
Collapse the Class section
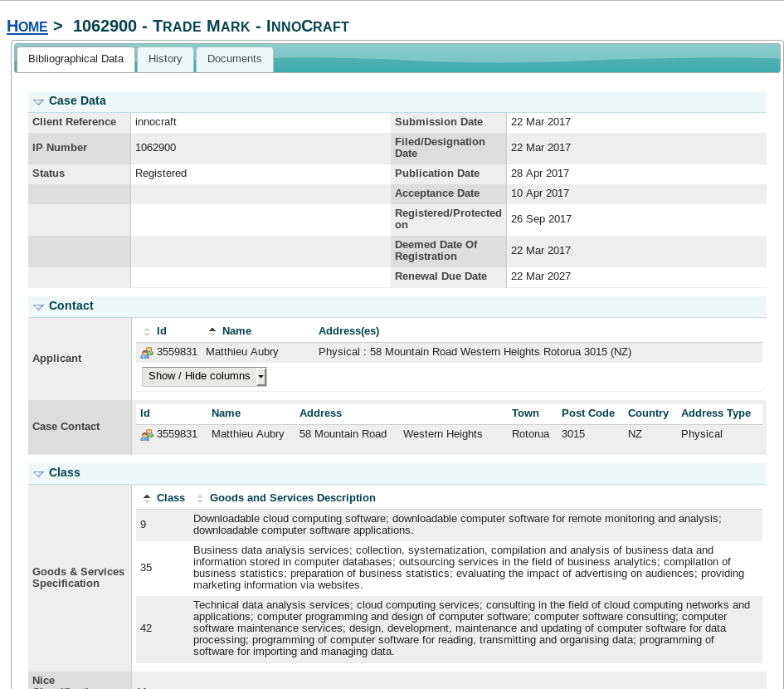[38, 473]
